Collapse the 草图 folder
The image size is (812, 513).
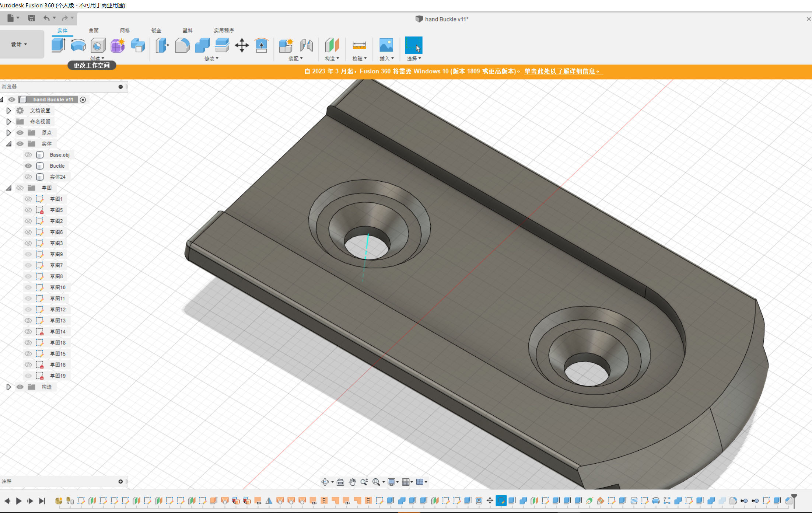[8, 188]
